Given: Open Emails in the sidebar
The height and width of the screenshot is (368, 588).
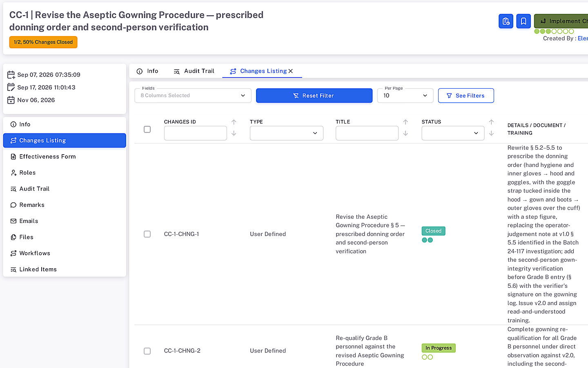Looking at the screenshot, I should 65,221.
